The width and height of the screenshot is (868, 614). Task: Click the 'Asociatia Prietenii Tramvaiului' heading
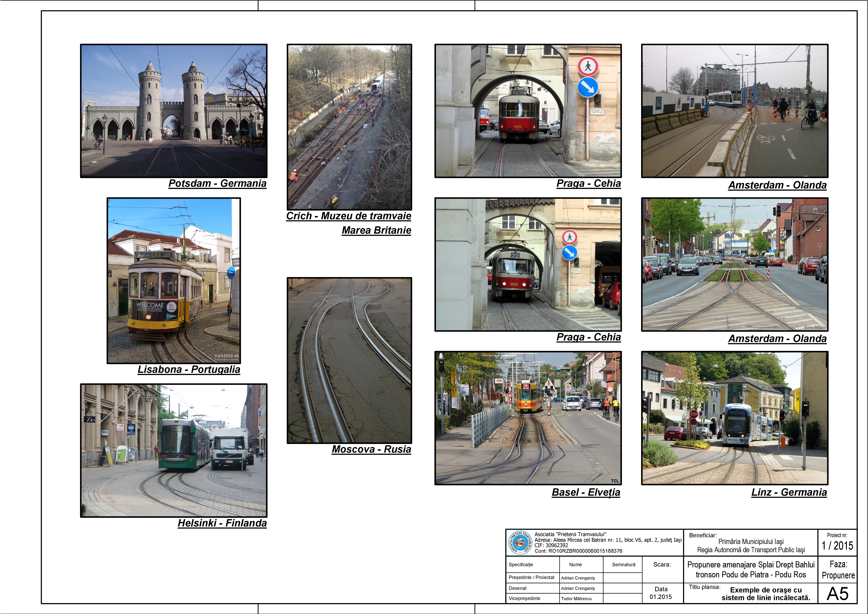[x=571, y=534]
